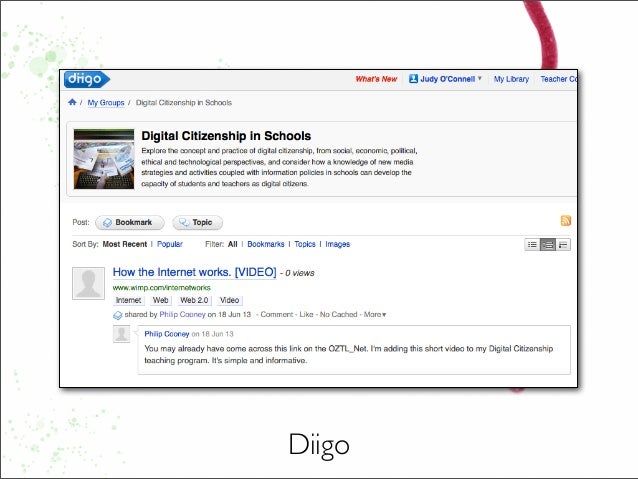Expand Judy O'Connell account dropdown
The image size is (638, 479).
tap(480, 78)
